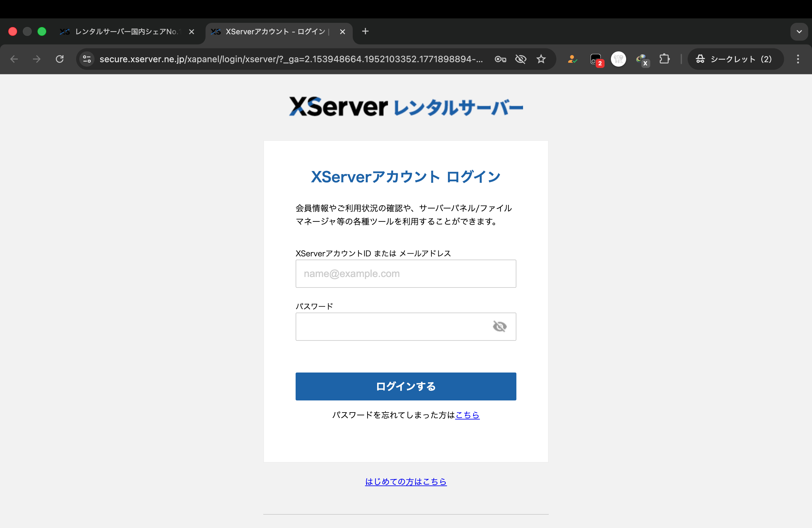Click the ログインする button

click(406, 386)
